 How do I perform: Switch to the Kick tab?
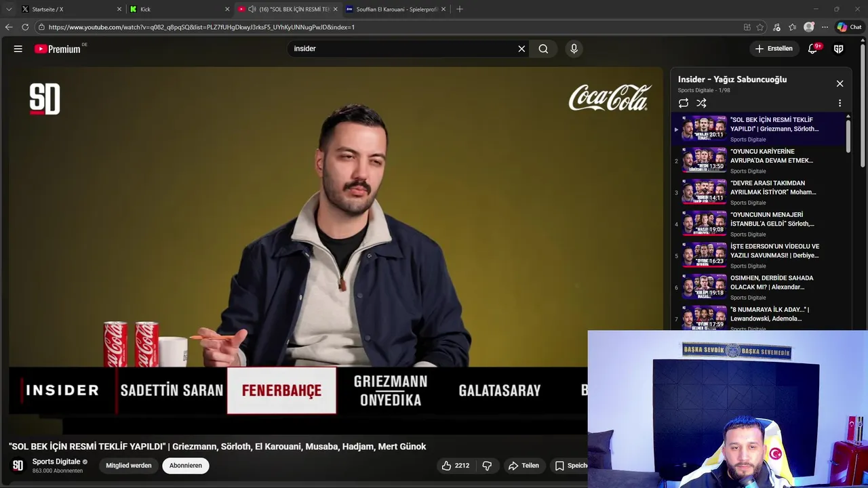coord(179,9)
